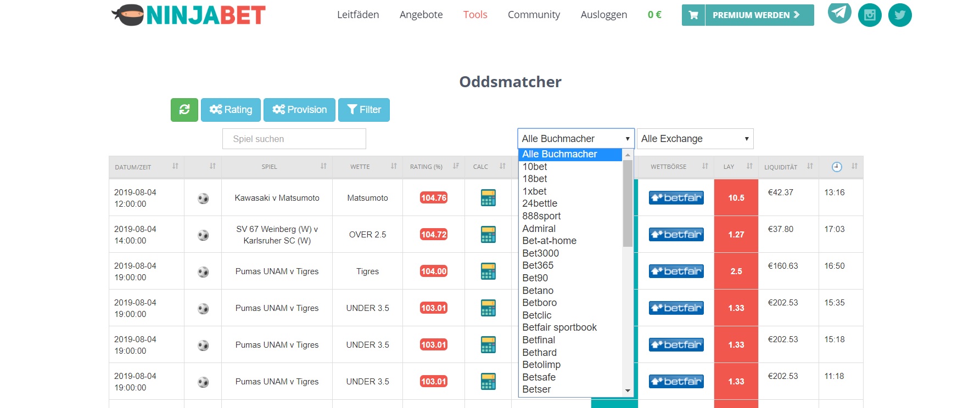Click the green refresh icon button
The height and width of the screenshot is (408, 980).
tap(184, 110)
